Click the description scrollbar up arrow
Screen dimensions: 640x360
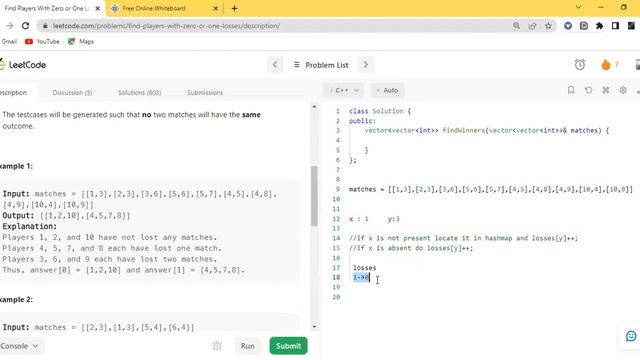[x=314, y=107]
